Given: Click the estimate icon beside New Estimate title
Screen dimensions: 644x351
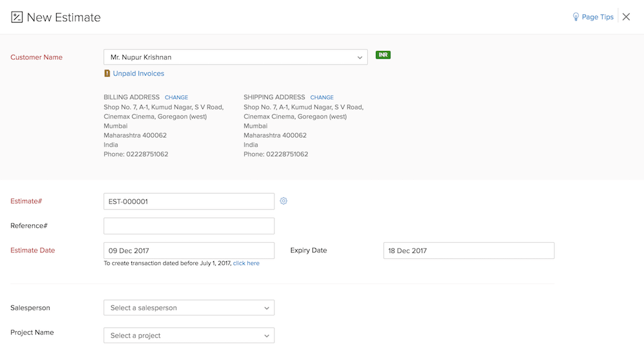Looking at the screenshot, I should [x=17, y=17].
